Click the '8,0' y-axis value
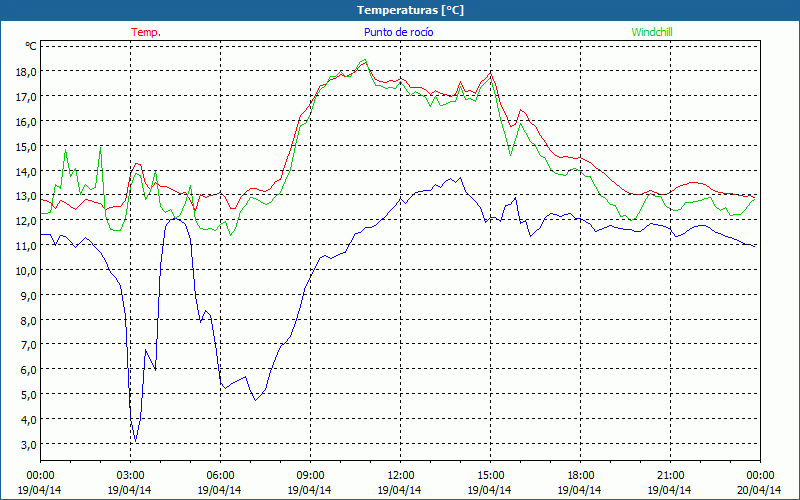This screenshot has height=500, width=800. coord(29,320)
